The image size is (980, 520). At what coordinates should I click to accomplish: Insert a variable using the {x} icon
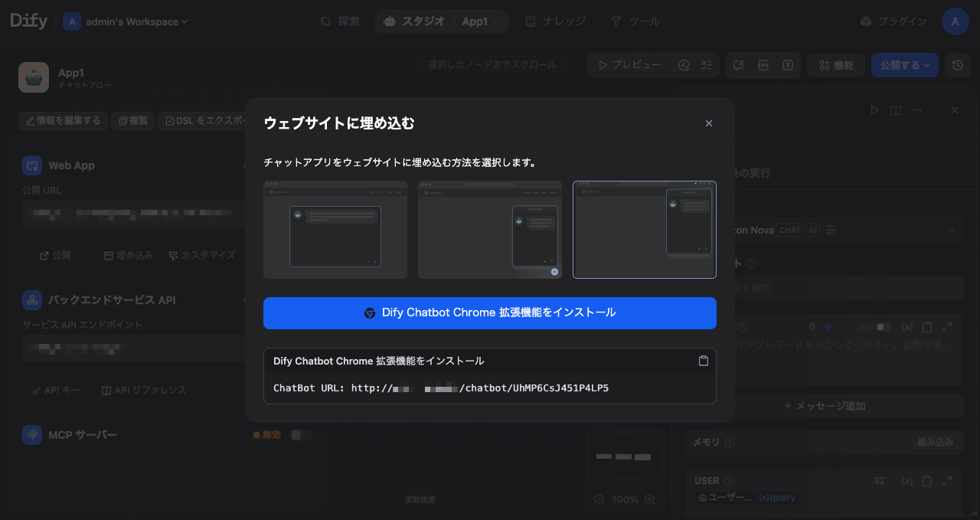906,326
